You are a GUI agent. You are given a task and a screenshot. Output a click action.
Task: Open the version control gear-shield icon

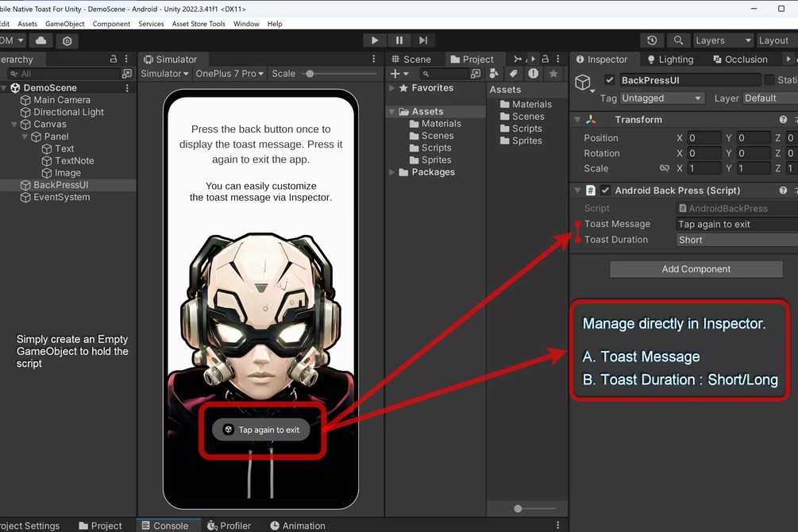(67, 40)
